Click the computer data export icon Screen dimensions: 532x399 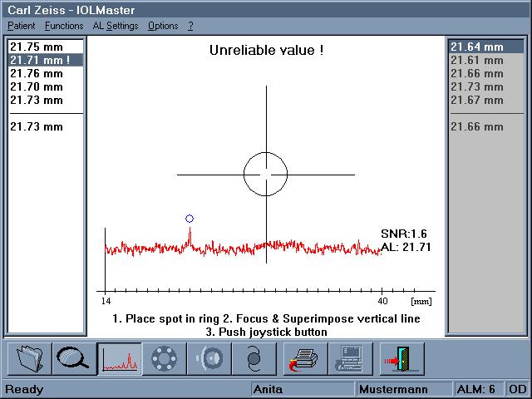pos(350,359)
